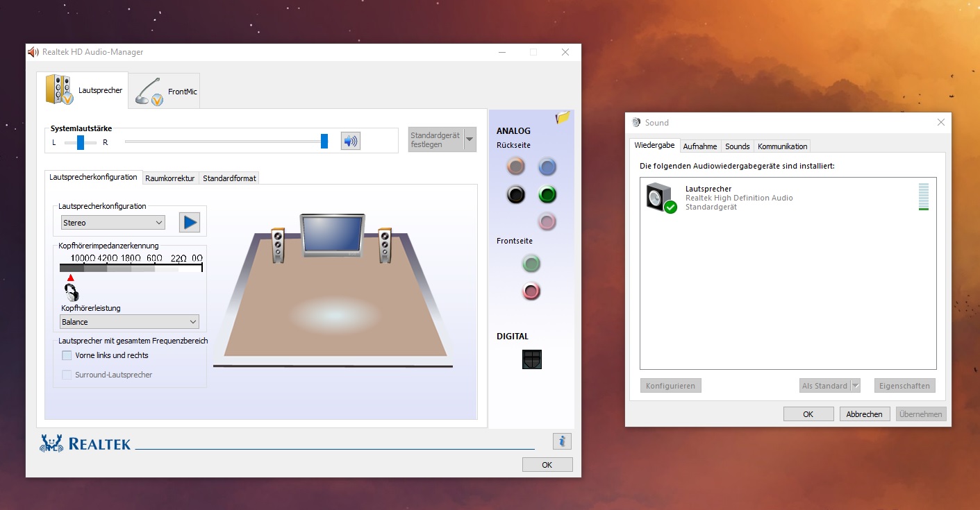Click OK in the Sound dialog

[808, 414]
